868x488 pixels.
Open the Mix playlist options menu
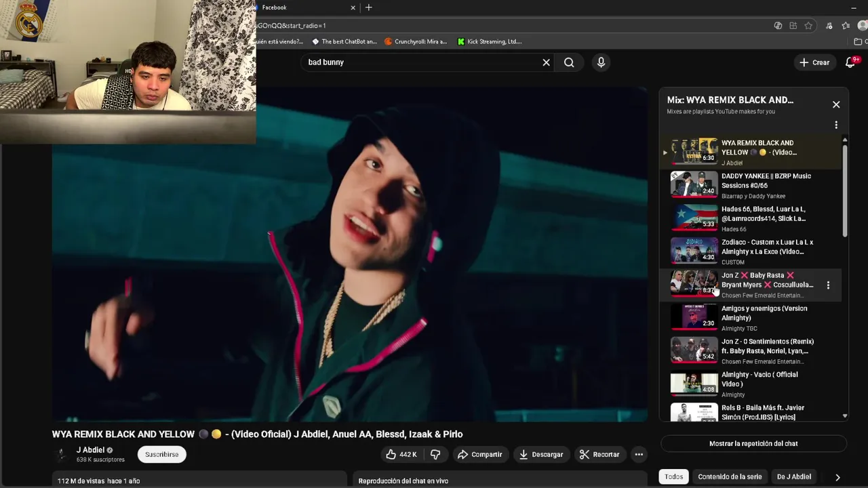click(x=836, y=125)
